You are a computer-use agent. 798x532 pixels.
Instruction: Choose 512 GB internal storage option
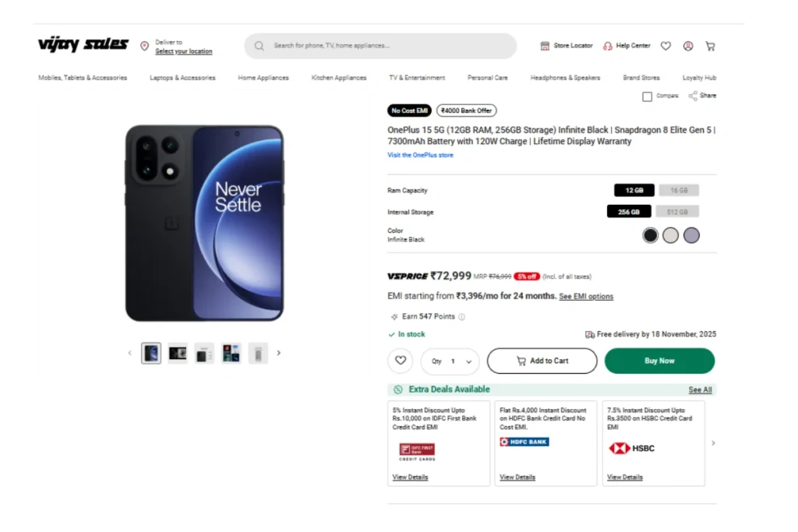point(677,212)
